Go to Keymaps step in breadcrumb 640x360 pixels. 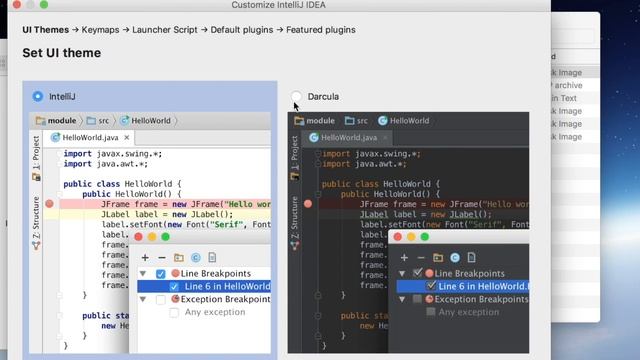(100, 30)
